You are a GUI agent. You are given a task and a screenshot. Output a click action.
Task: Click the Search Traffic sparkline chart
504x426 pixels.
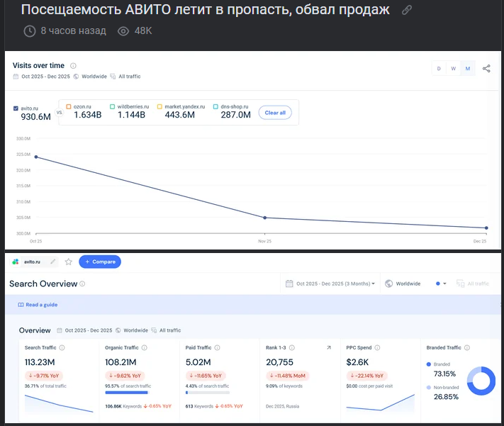pyautogui.click(x=59, y=404)
